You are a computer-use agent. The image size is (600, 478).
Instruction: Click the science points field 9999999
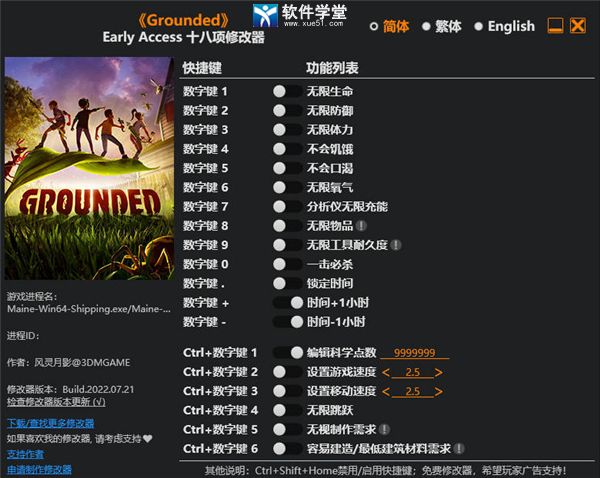(x=415, y=353)
